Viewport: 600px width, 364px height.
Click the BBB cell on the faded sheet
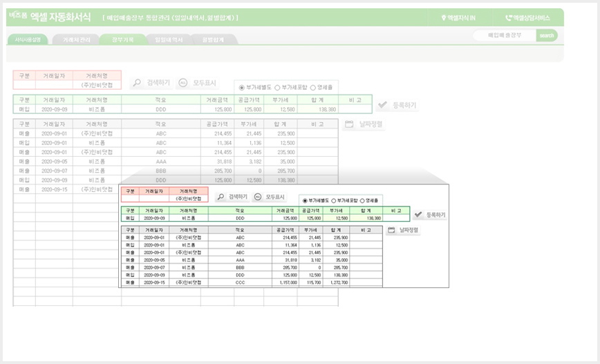click(161, 171)
